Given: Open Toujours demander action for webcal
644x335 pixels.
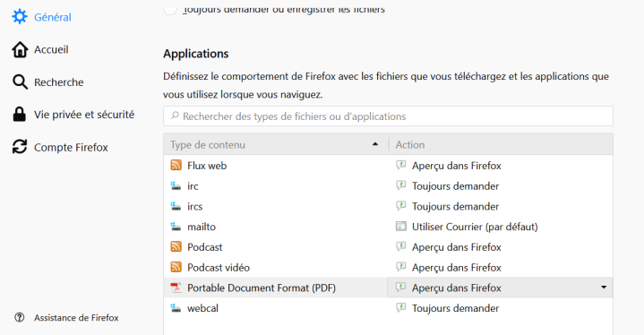Looking at the screenshot, I should (456, 308).
